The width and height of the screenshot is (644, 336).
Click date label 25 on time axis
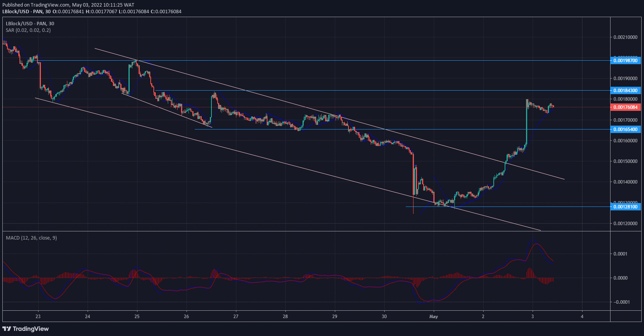(137, 317)
